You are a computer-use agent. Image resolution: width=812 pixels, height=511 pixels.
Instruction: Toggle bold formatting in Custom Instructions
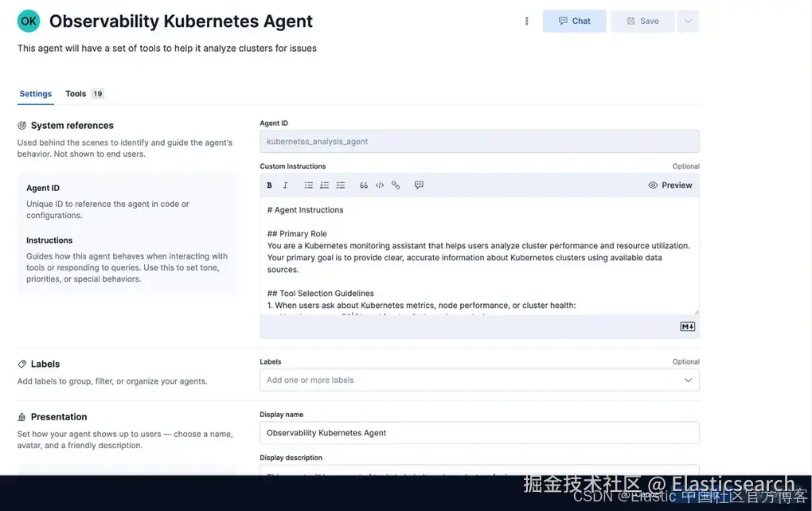click(269, 185)
